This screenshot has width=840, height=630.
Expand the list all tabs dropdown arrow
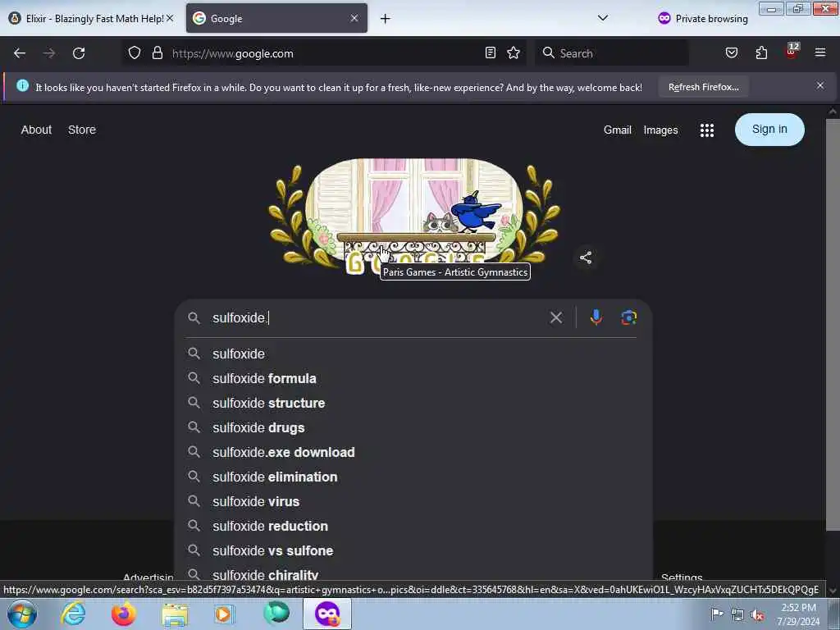point(603,18)
